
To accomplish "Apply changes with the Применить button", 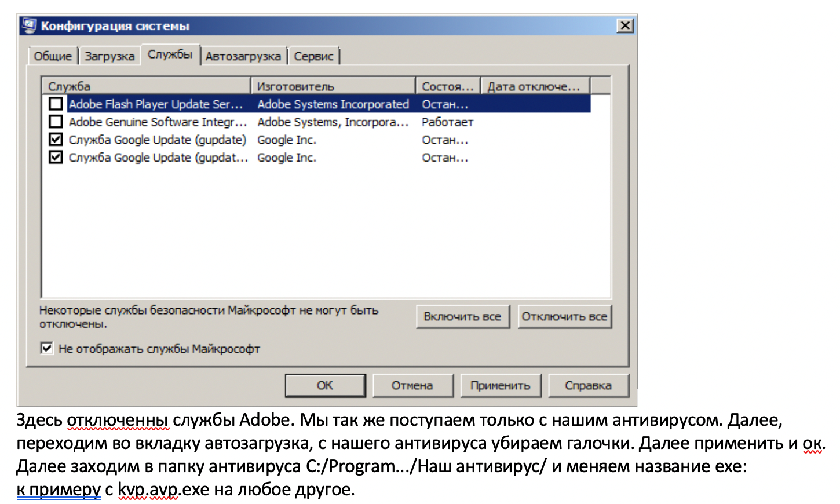I will click(501, 385).
